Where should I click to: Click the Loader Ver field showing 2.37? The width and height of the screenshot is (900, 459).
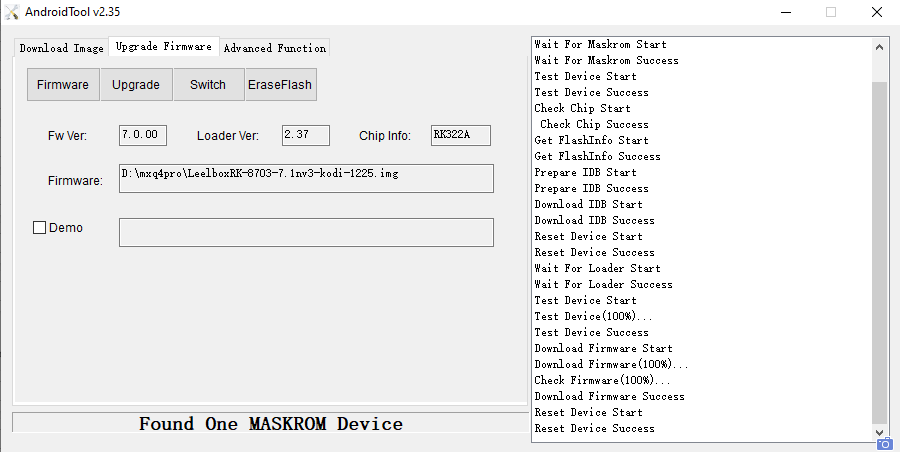point(306,135)
